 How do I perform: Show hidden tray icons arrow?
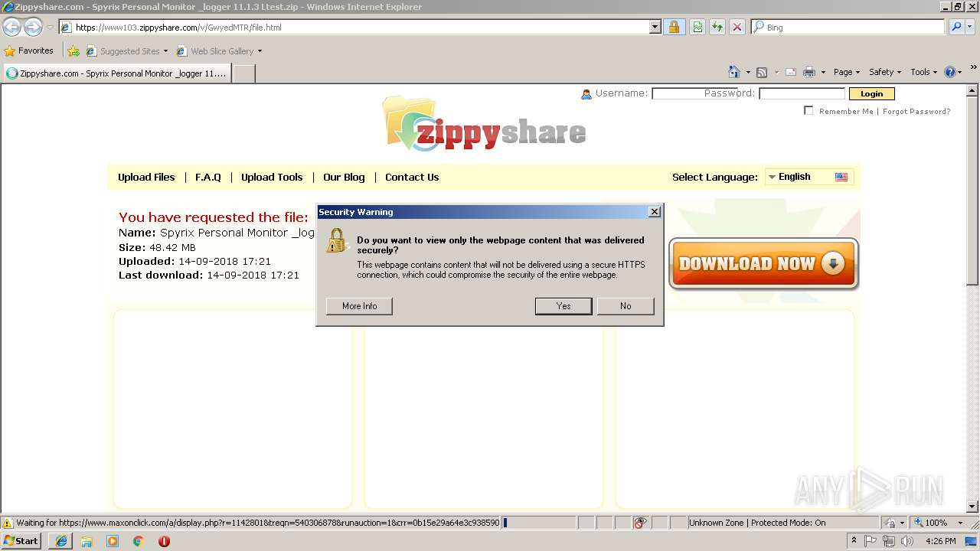pos(854,541)
